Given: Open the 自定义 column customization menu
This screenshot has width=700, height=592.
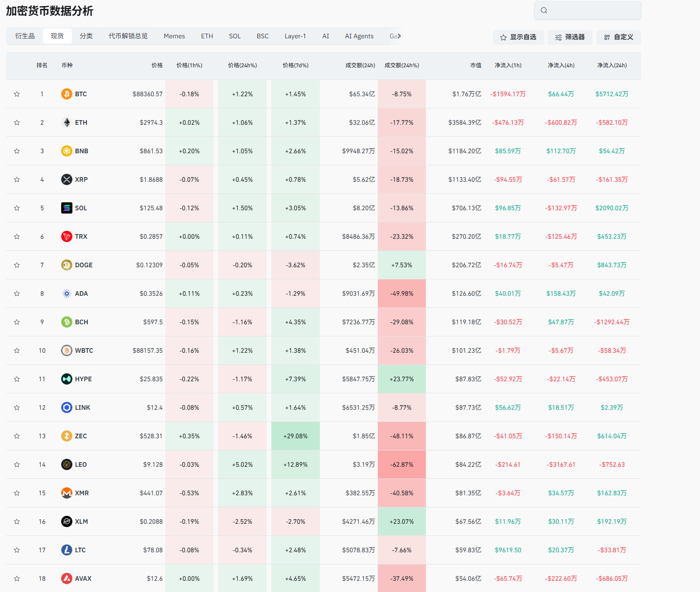Looking at the screenshot, I should point(618,37).
